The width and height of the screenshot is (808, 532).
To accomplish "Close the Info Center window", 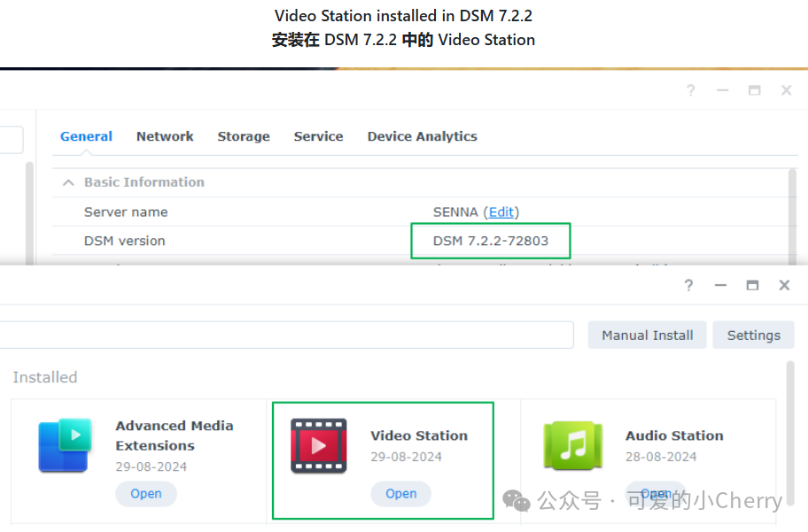I will pos(787,90).
